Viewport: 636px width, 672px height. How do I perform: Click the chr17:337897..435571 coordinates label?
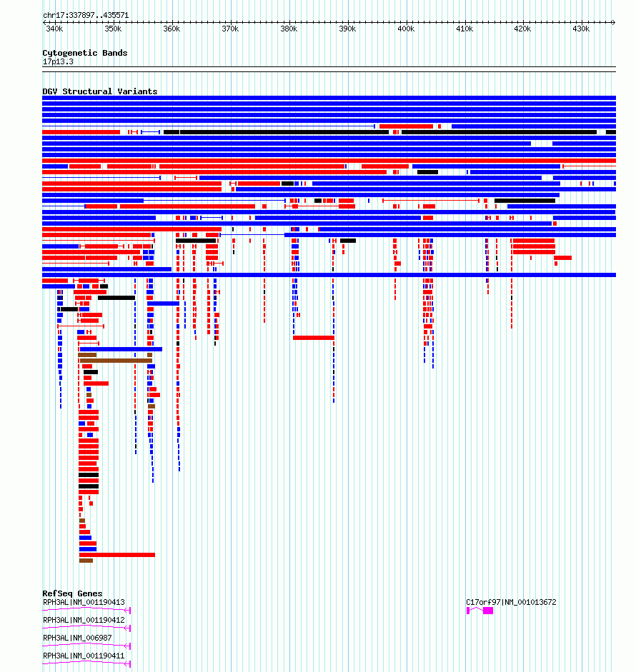(86, 15)
